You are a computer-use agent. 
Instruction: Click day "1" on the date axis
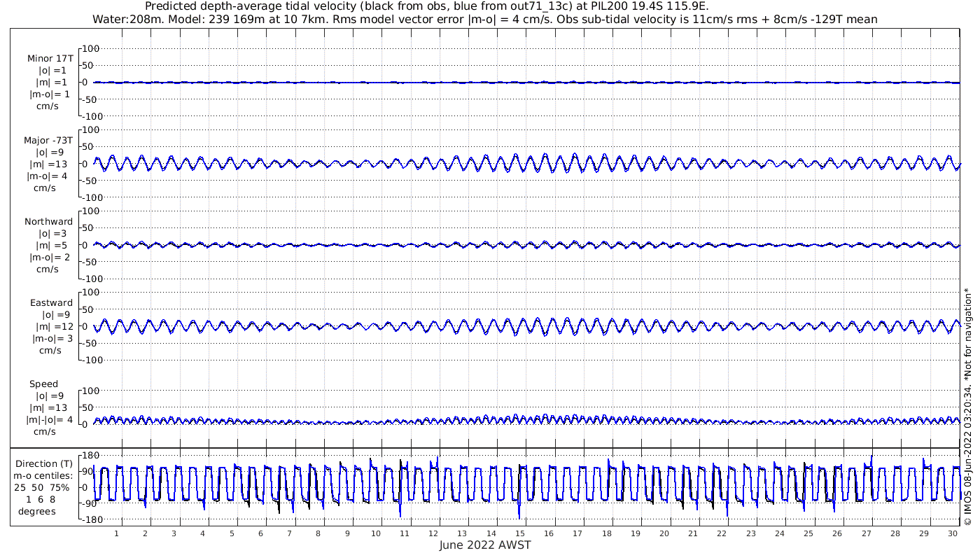pyautogui.click(x=116, y=533)
